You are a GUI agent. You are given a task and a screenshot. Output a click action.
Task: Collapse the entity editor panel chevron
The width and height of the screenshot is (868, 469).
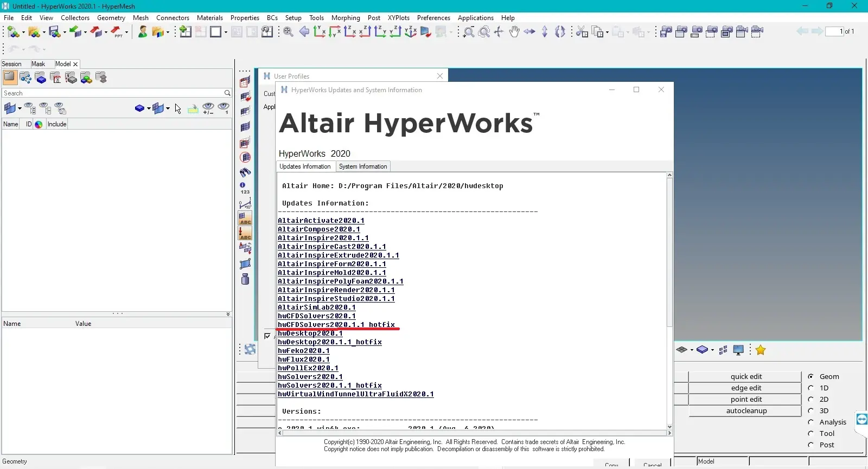228,314
